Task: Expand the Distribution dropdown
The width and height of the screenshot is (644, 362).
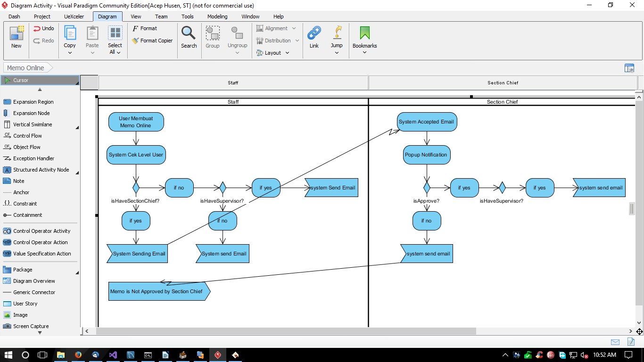Action: point(297,41)
